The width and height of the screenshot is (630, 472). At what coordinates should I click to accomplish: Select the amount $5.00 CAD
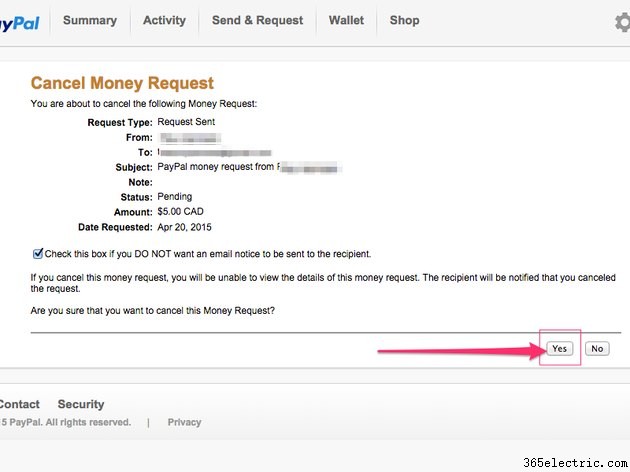[180, 211]
